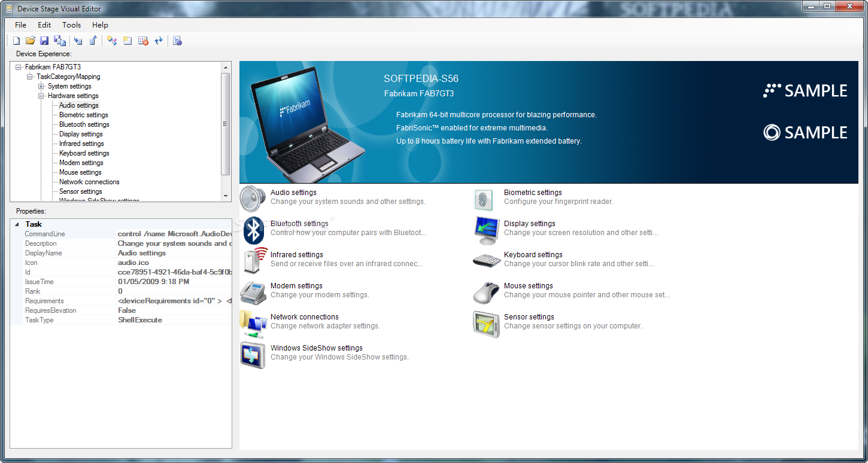Select Network connections tree item
The height and width of the screenshot is (463, 868).
tap(89, 182)
